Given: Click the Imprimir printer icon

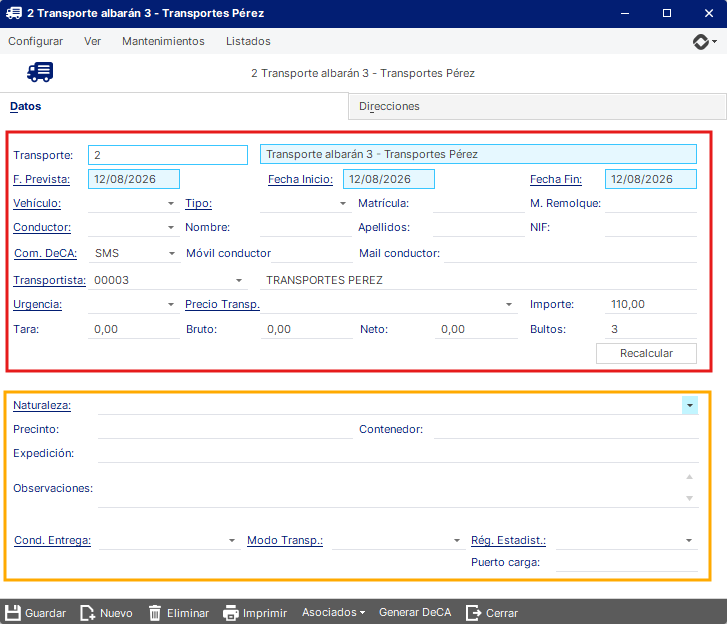Looking at the screenshot, I should click(x=230, y=613).
